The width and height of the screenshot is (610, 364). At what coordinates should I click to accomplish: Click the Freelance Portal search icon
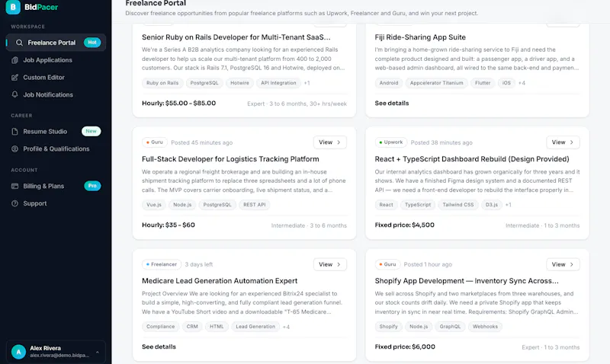[x=19, y=43]
